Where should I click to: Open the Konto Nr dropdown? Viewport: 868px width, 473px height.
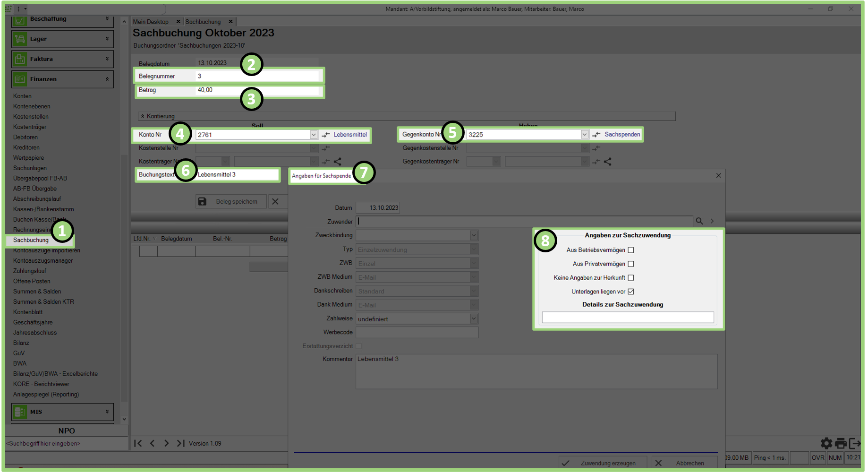(x=314, y=135)
